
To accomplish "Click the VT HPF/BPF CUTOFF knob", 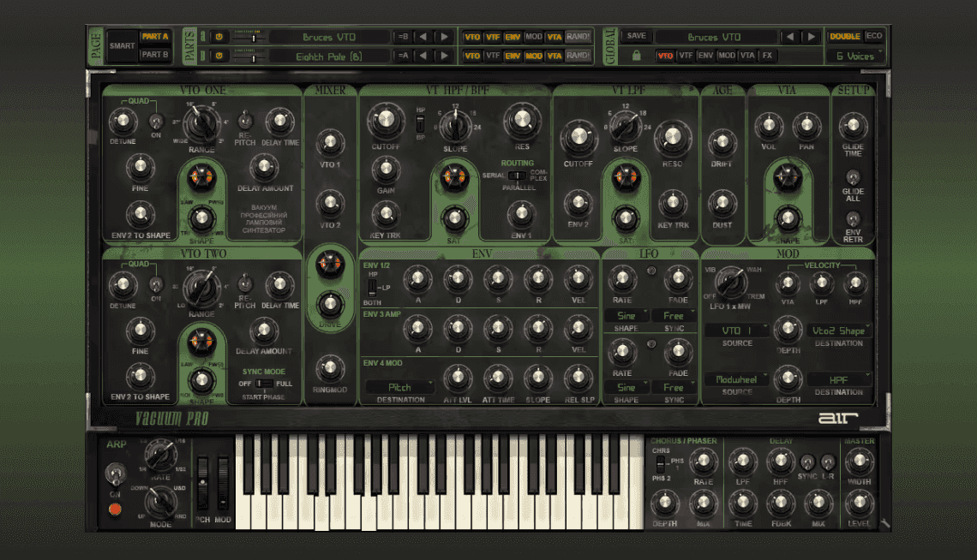I will 386,121.
